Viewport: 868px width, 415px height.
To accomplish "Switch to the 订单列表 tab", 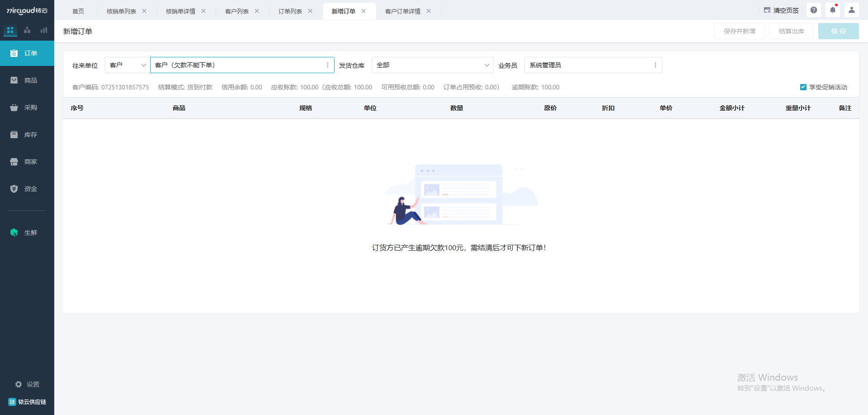I will [x=290, y=11].
